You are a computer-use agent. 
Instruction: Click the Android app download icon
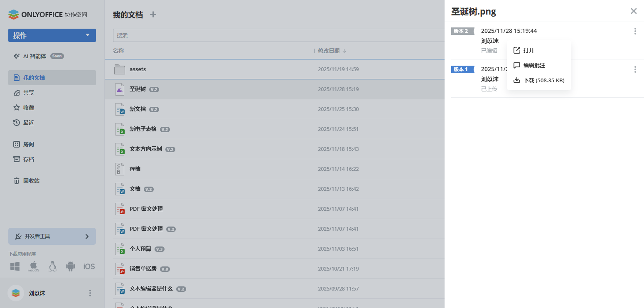tap(70, 266)
